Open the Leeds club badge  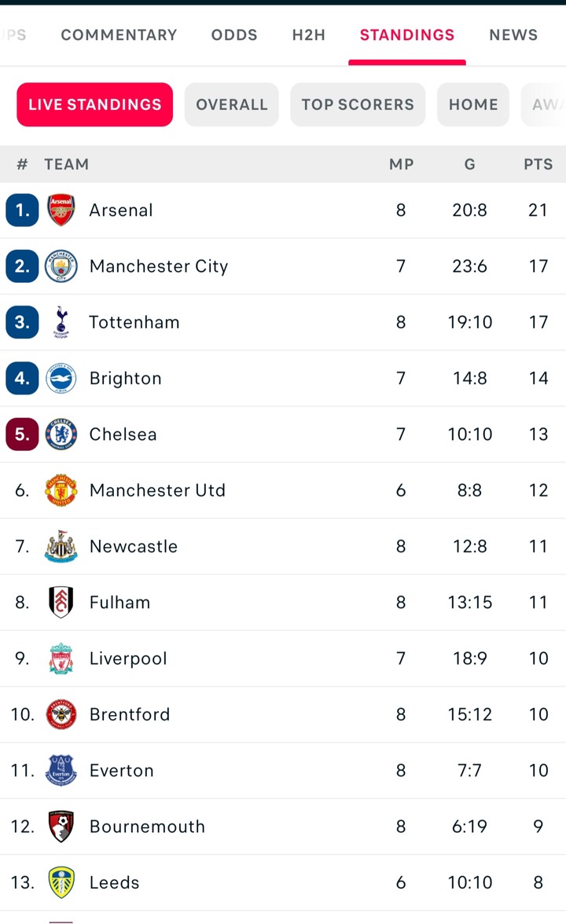click(61, 882)
